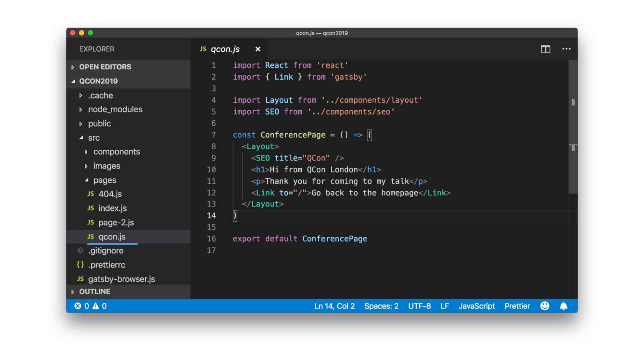Image resolution: width=644 pixels, height=362 pixels.
Task: Click the JS file icon beside page-2.js
Action: (91, 222)
